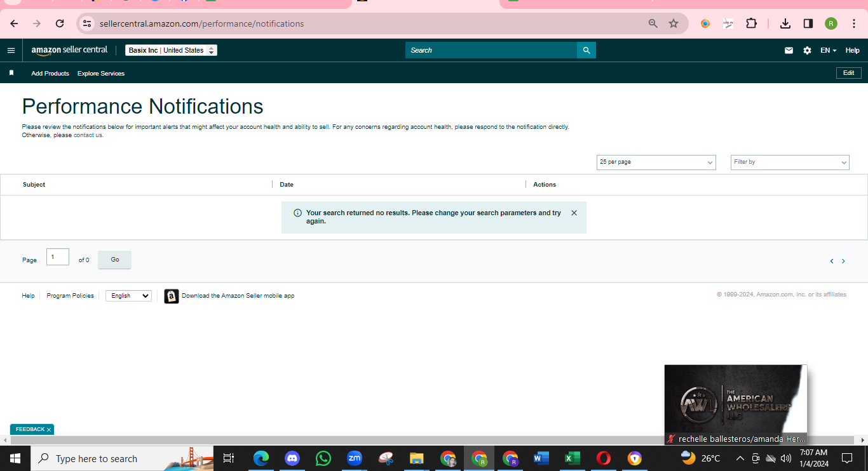Image resolution: width=868 pixels, height=471 pixels.
Task: Click the Download the Amazon Seller mobile app link
Action: pos(238,296)
